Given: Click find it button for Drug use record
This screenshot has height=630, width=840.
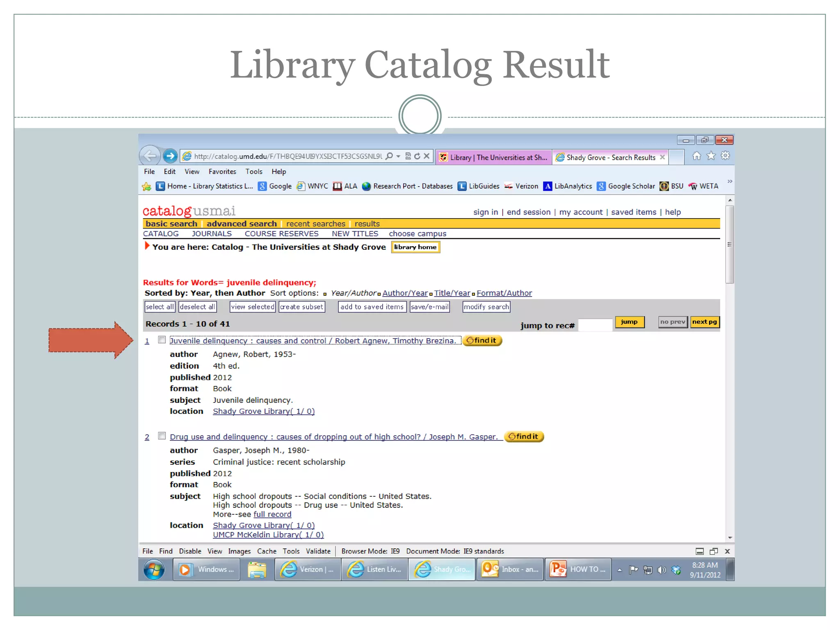Looking at the screenshot, I should [524, 436].
